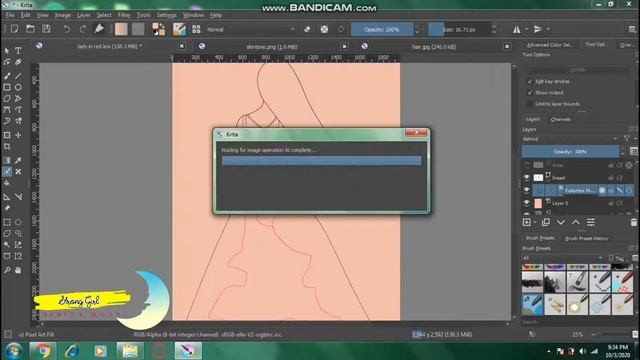
Task: Select the Text tool in toolbox
Action: (18, 51)
